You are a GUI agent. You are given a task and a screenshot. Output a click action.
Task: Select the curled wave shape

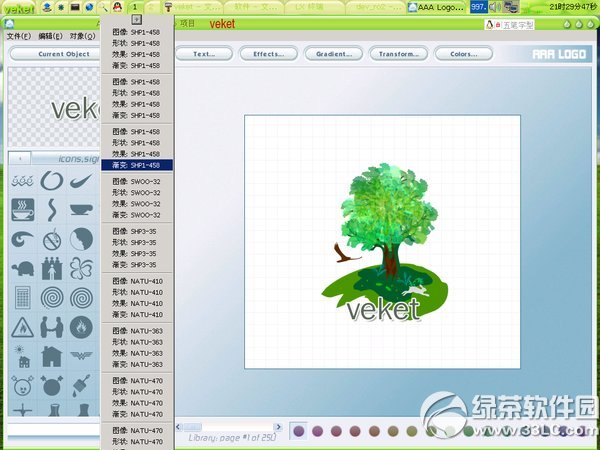pyautogui.click(x=22, y=239)
